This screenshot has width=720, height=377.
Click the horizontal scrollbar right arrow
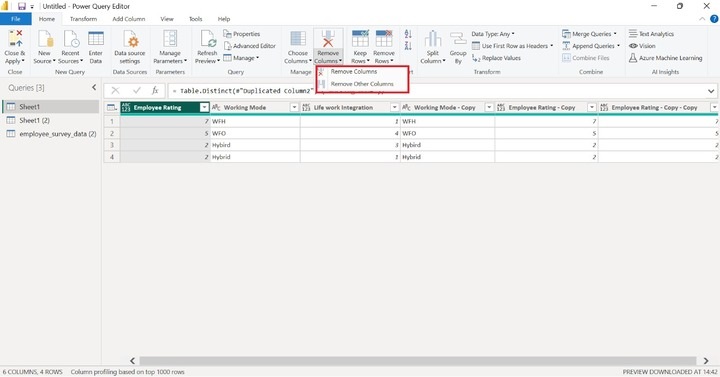tap(706, 361)
